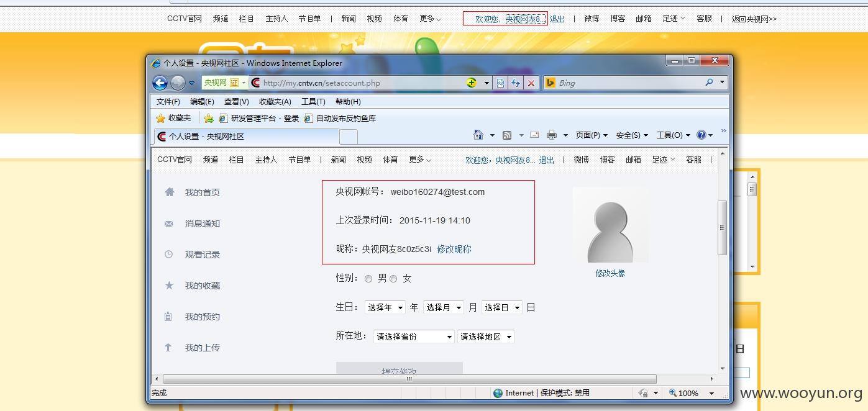Click the printer icon in command bar
The image size is (868, 411).
[x=551, y=135]
